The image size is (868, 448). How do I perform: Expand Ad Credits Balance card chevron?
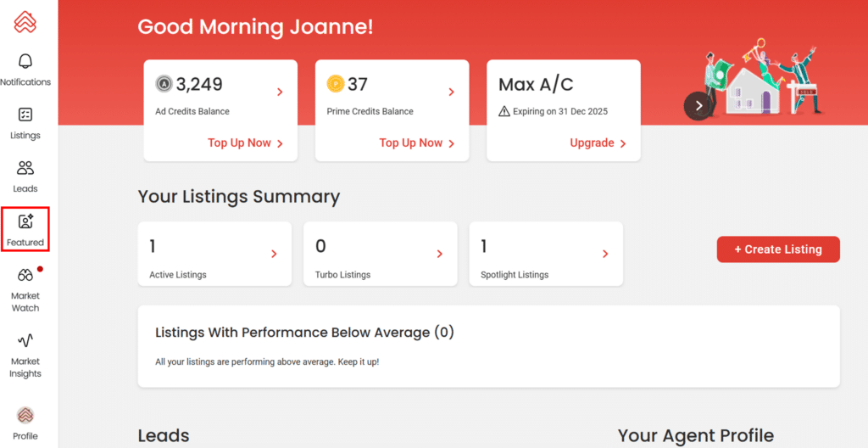tap(280, 92)
